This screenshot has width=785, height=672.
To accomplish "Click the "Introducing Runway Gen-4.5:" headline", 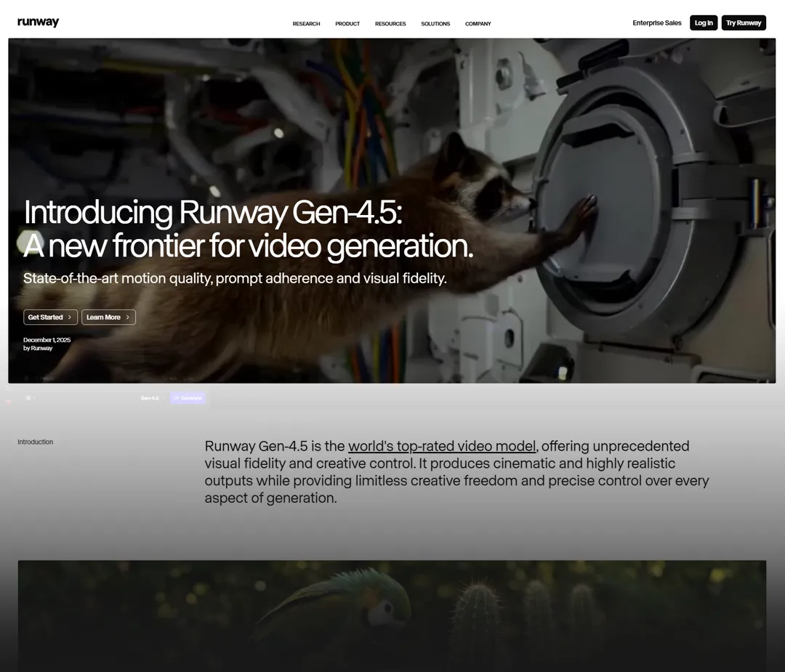I will [x=213, y=212].
